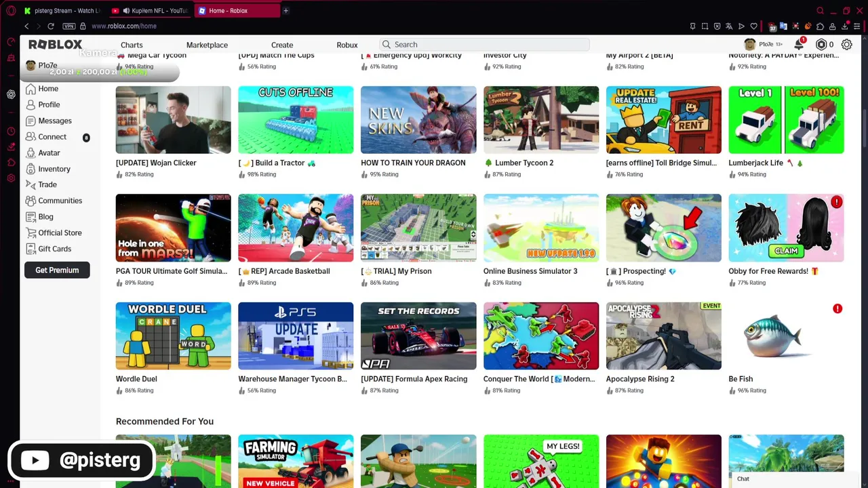
Task: Open the Robux balance icon
Action: coord(821,44)
